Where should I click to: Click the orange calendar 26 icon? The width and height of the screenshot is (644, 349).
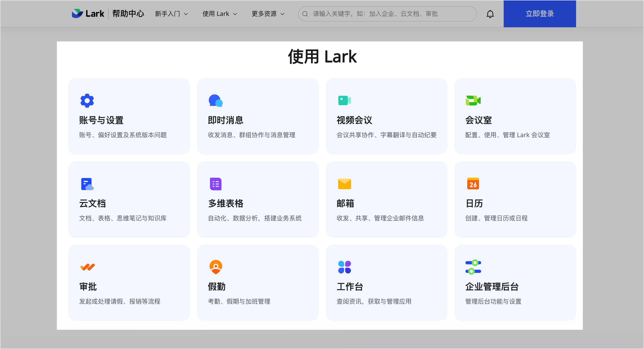(x=473, y=184)
